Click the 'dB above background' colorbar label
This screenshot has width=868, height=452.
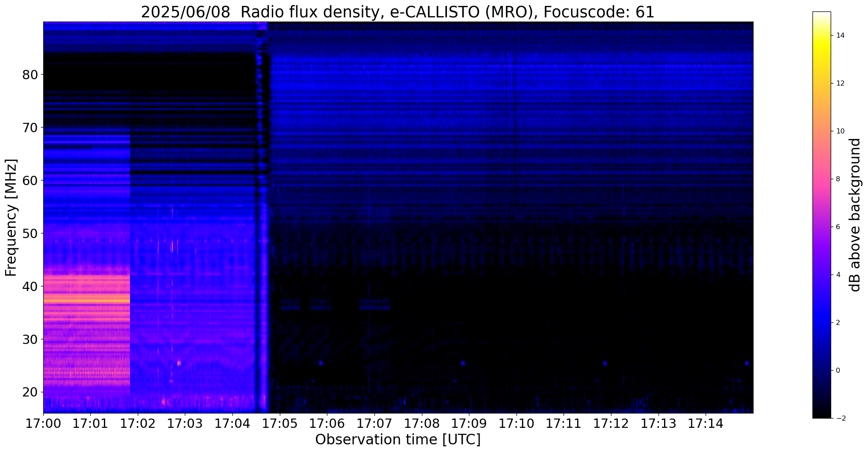click(x=855, y=215)
